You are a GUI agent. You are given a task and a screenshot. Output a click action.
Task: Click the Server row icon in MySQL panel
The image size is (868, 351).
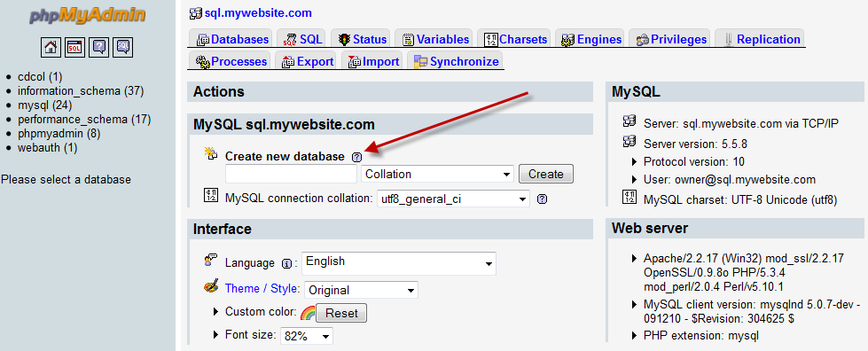629,121
